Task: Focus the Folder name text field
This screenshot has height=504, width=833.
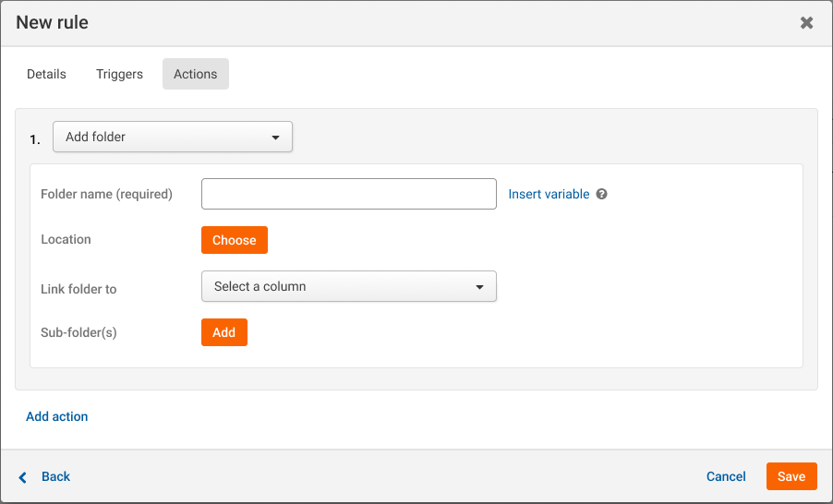Action: [348, 194]
